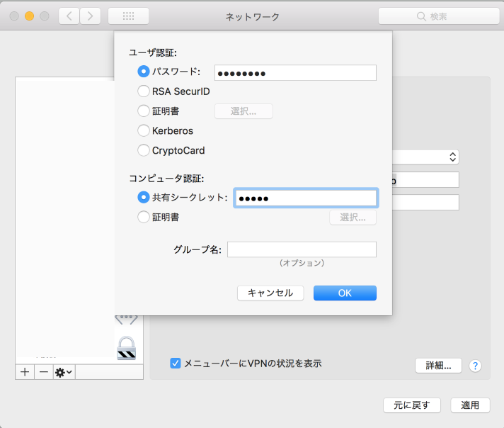Choose 証明書 under コンピュータ認証
Image resolution: width=504 pixels, height=428 pixels.
coord(144,218)
